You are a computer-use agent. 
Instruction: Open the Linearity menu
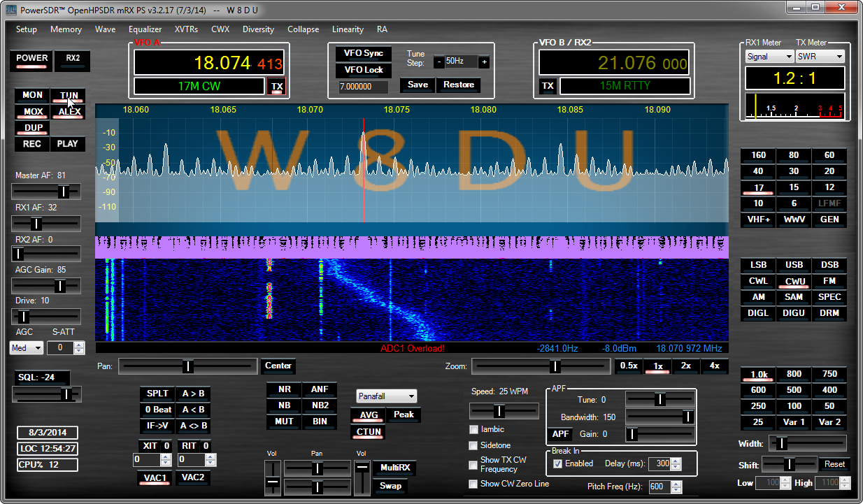click(x=348, y=29)
